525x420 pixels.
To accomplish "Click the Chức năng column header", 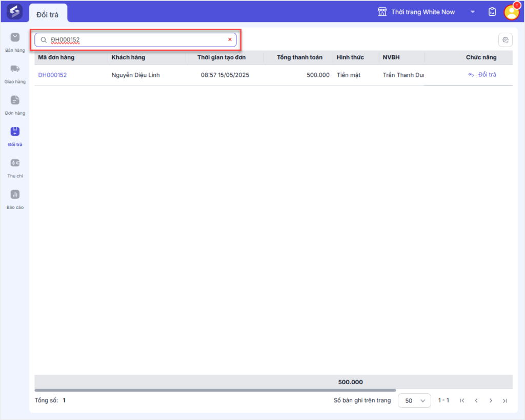I will pyautogui.click(x=481, y=57).
